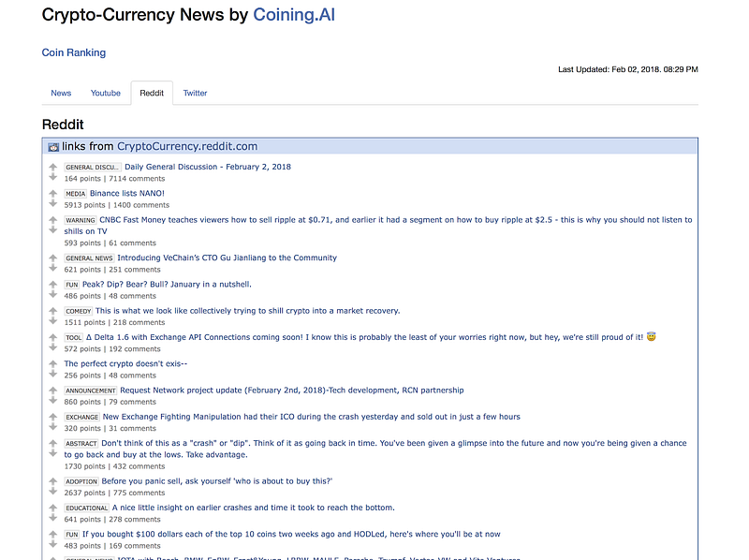Upvote the Before you panic sell post
The height and width of the screenshot is (560, 749).
pyautogui.click(x=53, y=481)
